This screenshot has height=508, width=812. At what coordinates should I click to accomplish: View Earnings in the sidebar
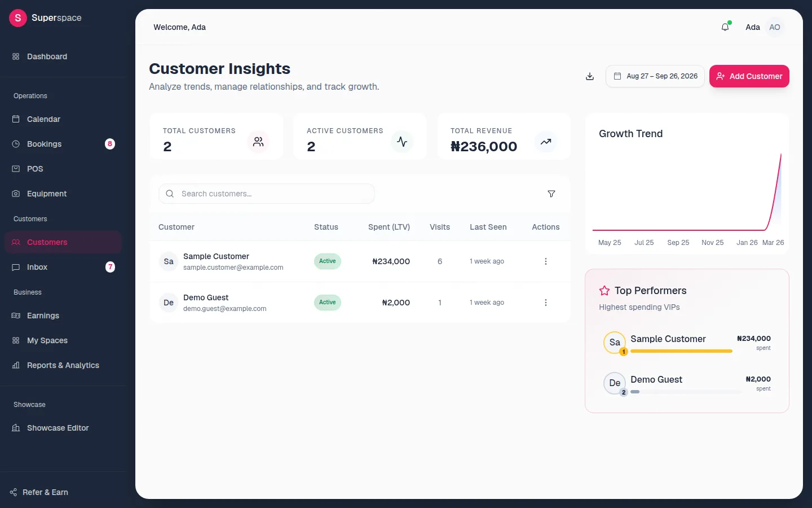tap(63, 316)
